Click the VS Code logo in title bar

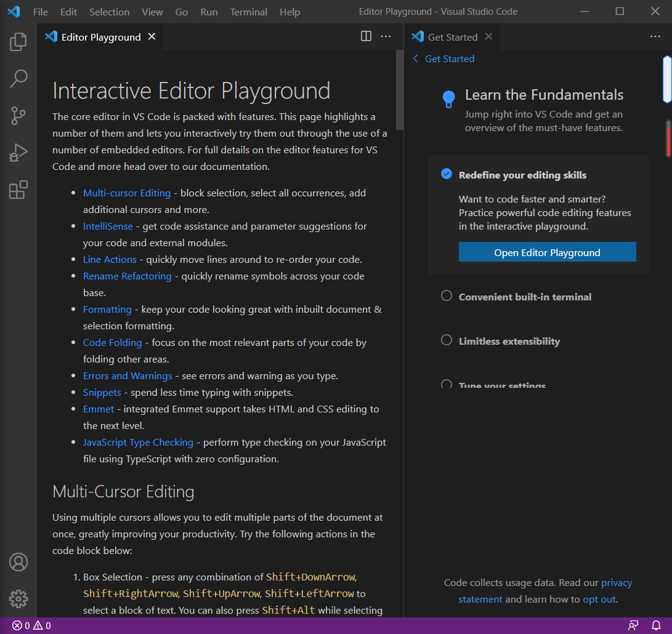point(14,12)
